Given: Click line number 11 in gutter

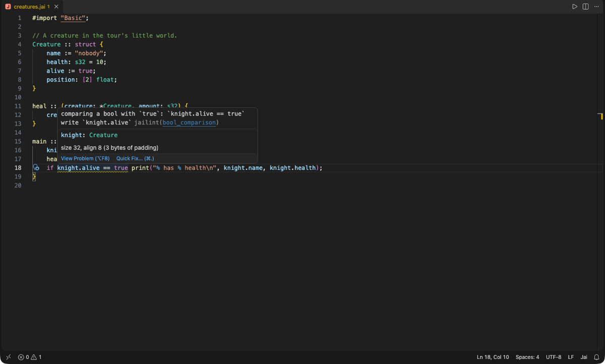Looking at the screenshot, I should pyautogui.click(x=18, y=106).
